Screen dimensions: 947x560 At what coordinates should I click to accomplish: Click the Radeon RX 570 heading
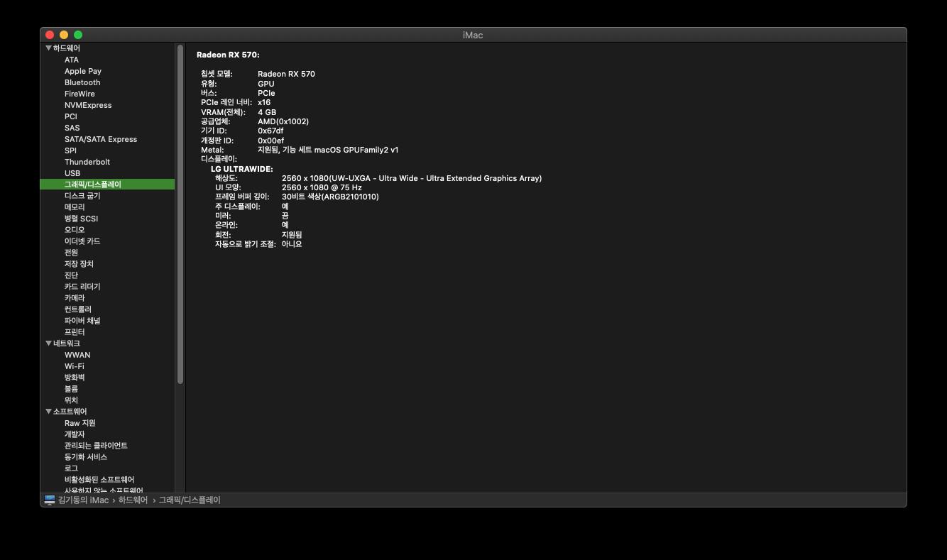click(228, 55)
